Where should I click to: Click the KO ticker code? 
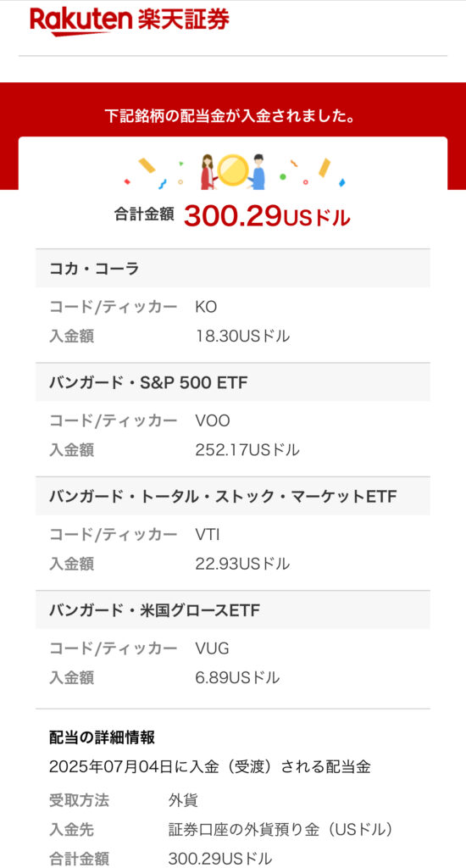coord(206,307)
